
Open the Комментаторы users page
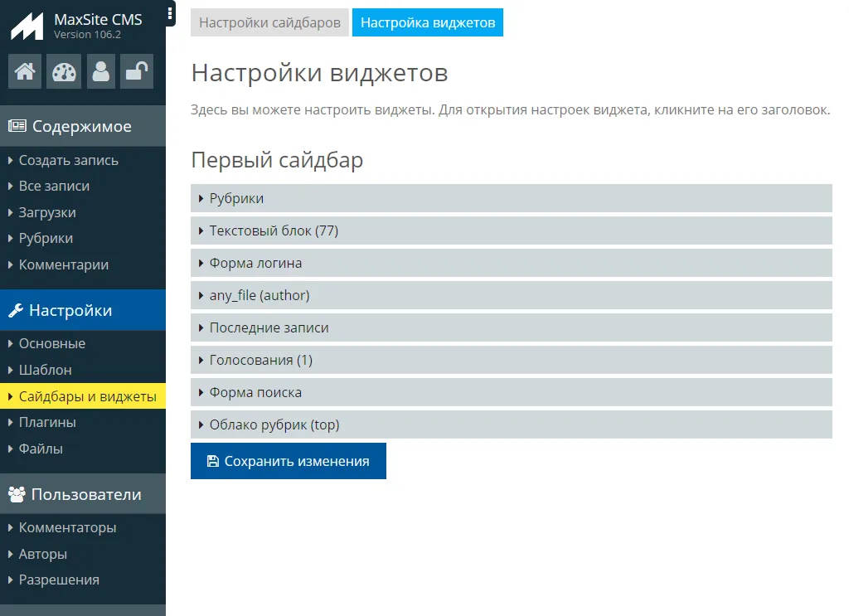[67, 527]
